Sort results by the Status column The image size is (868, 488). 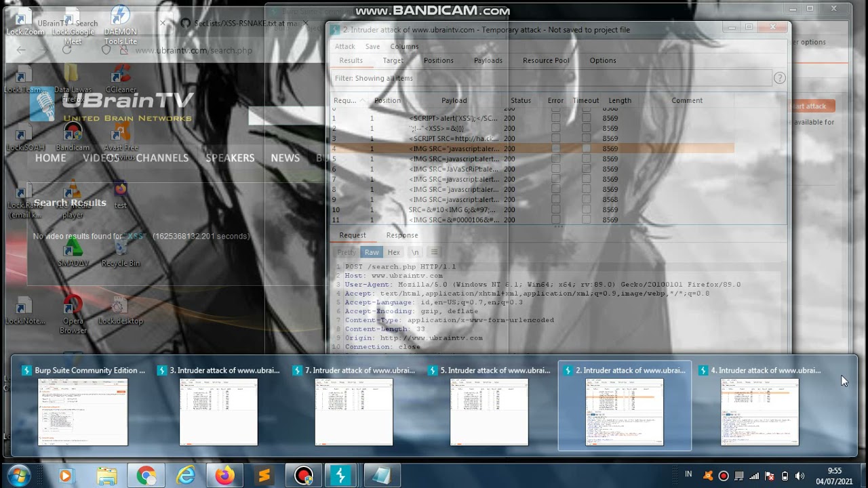[521, 100]
